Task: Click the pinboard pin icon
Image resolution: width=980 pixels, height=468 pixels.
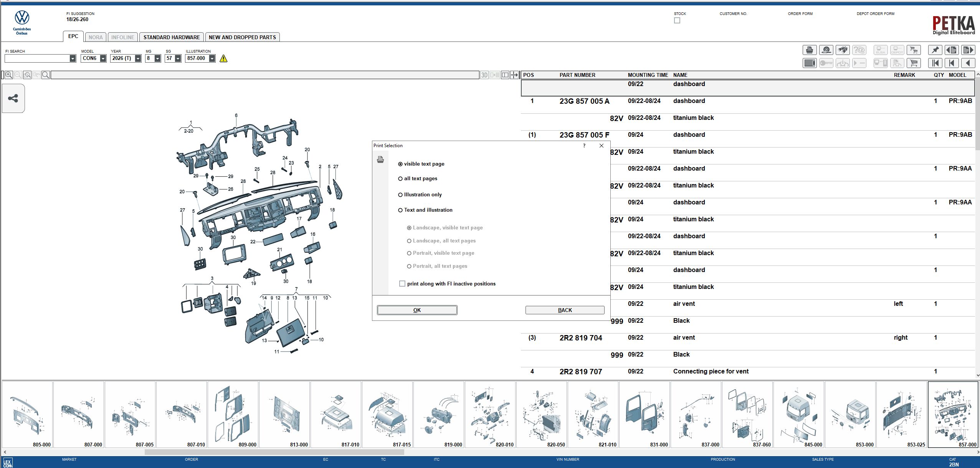Action: pyautogui.click(x=935, y=50)
